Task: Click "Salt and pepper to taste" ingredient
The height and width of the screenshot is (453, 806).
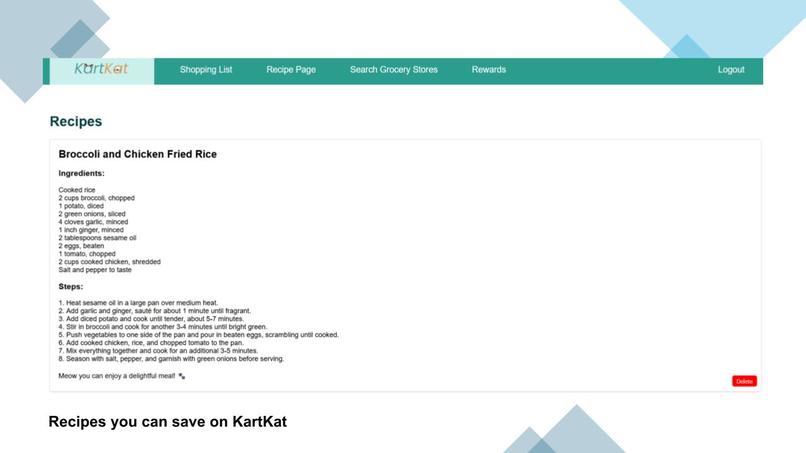Action: [x=95, y=269]
